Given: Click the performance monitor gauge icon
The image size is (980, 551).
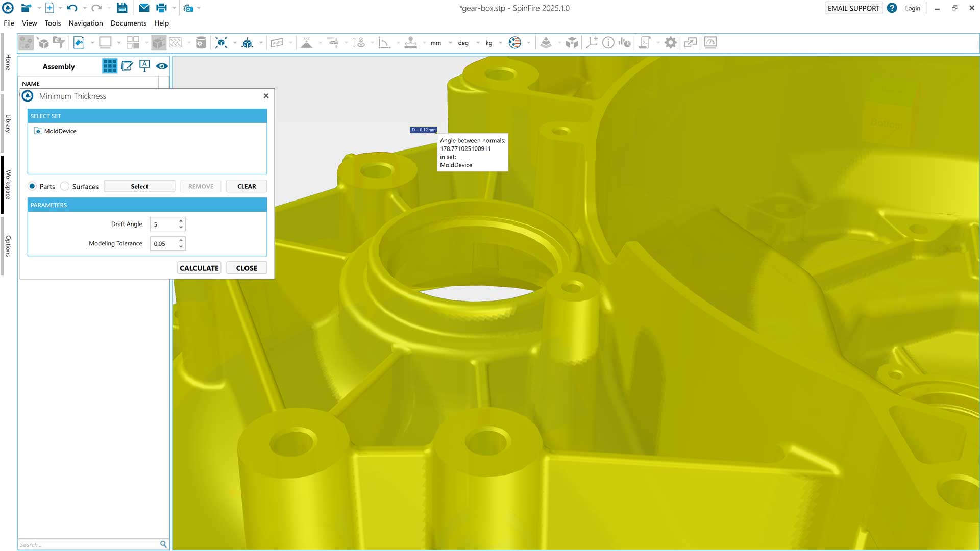Looking at the screenshot, I should coord(710,43).
